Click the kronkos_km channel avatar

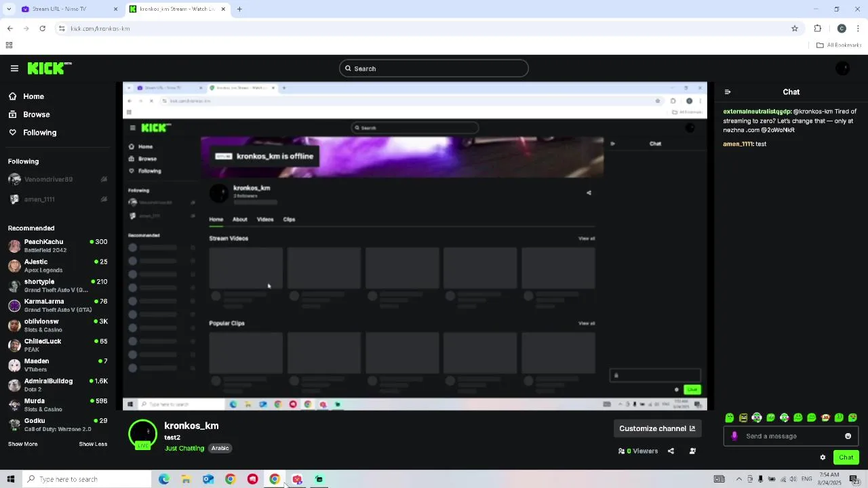[142, 434]
